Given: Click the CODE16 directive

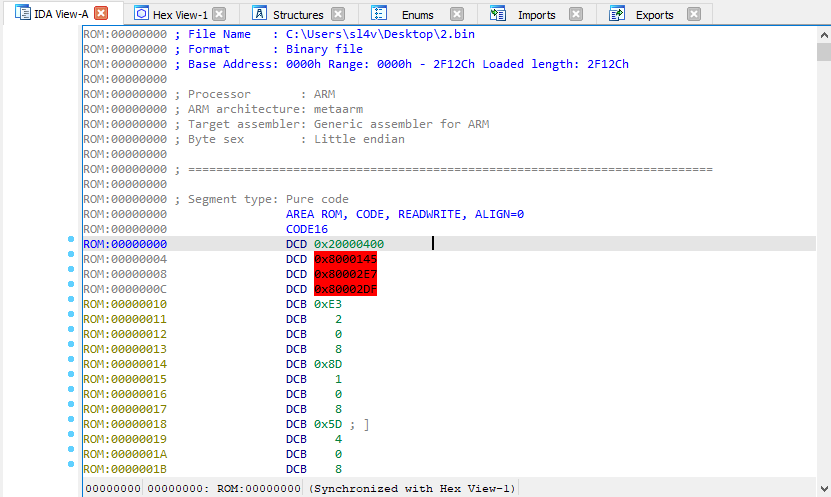Looking at the screenshot, I should click(307, 229).
